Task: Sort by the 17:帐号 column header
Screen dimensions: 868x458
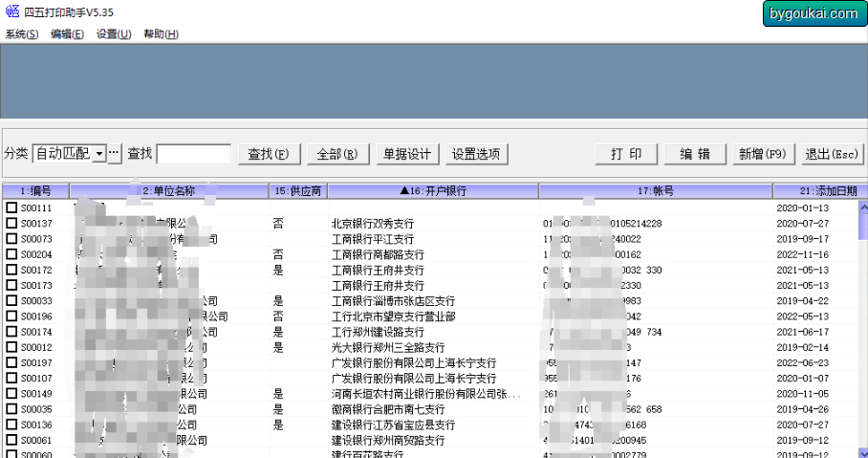Action: [656, 191]
